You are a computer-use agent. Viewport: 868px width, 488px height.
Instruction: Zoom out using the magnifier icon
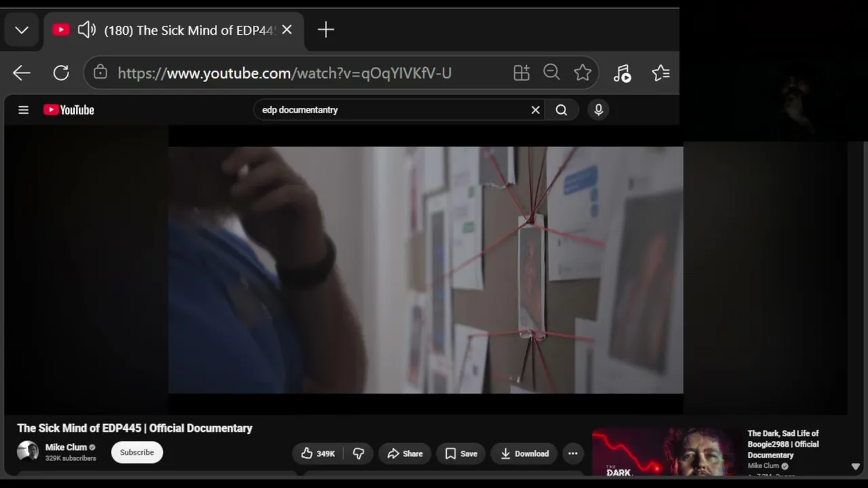(x=551, y=73)
